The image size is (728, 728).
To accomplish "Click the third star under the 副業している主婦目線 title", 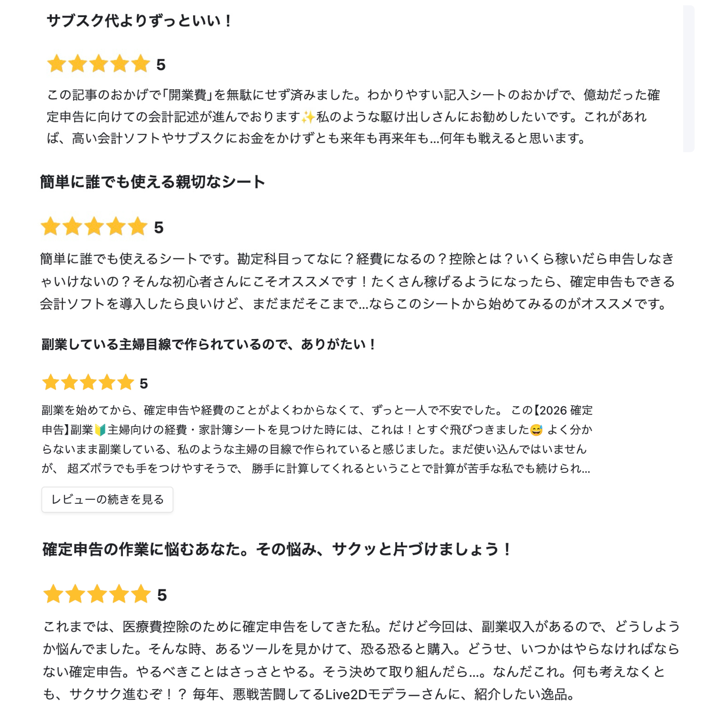I will tap(88, 382).
